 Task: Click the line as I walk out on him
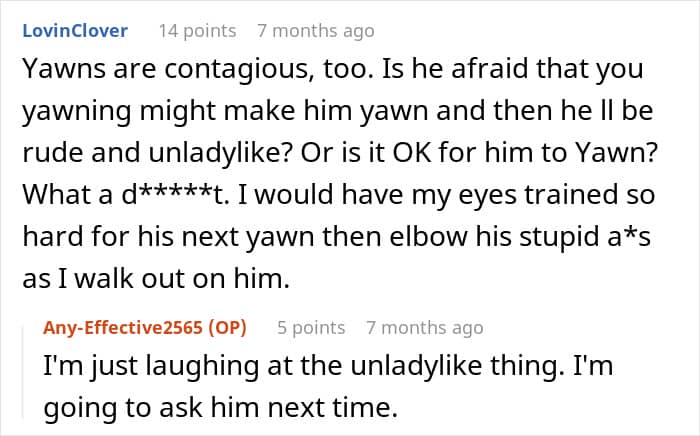(156, 278)
